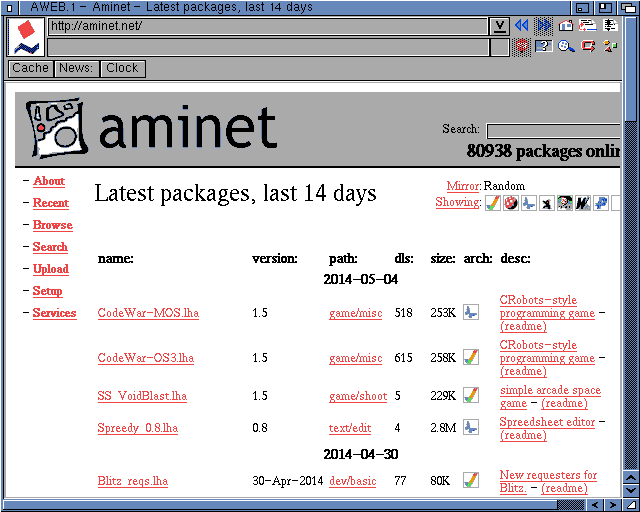Click the News: button
This screenshot has width=640, height=512.
pos(76,68)
